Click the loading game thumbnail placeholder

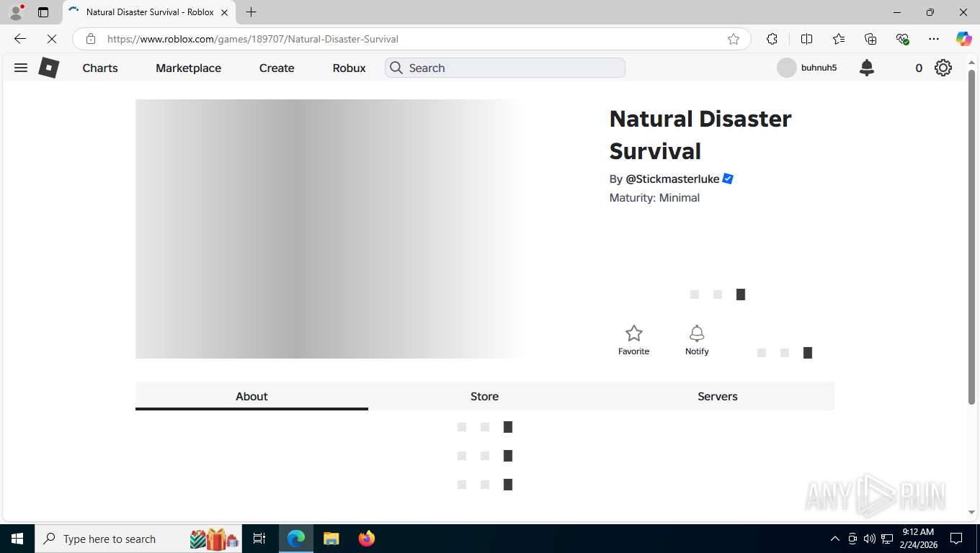pyautogui.click(x=331, y=229)
